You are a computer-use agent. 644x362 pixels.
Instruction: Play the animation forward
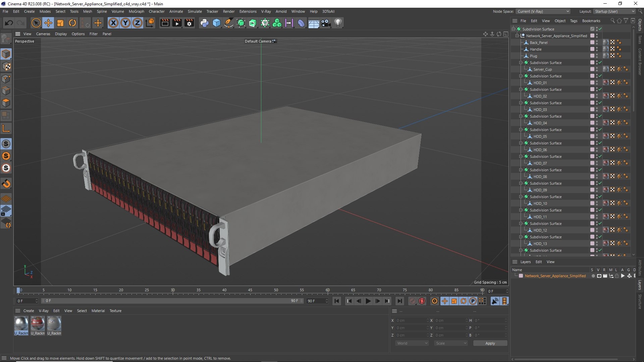tap(368, 301)
